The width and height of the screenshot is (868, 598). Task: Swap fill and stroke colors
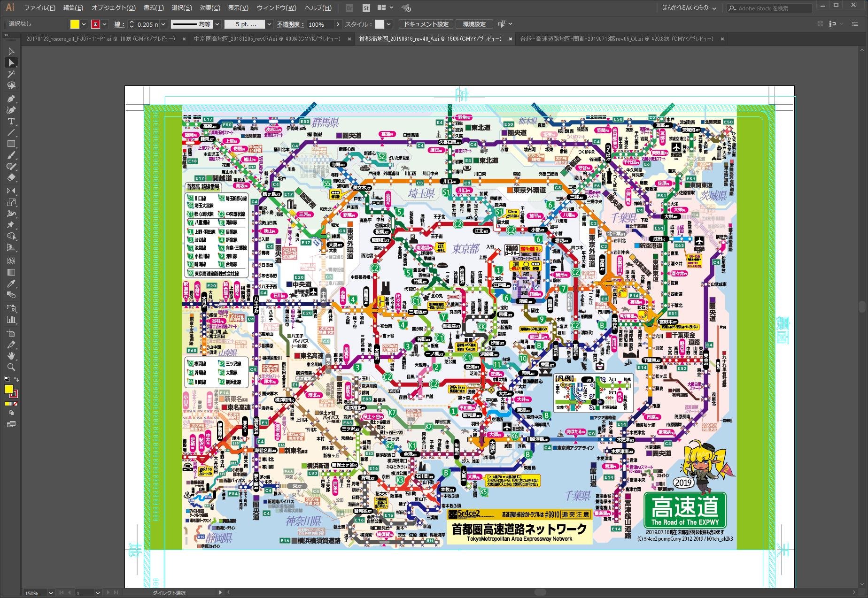pos(16,379)
